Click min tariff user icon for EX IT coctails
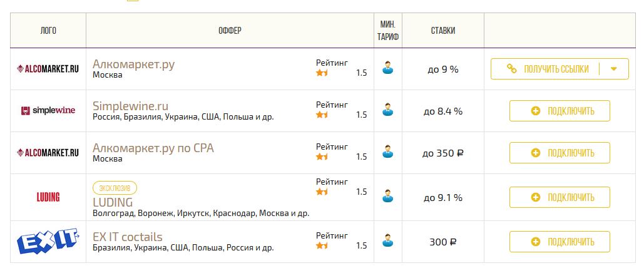 [x=389, y=240]
